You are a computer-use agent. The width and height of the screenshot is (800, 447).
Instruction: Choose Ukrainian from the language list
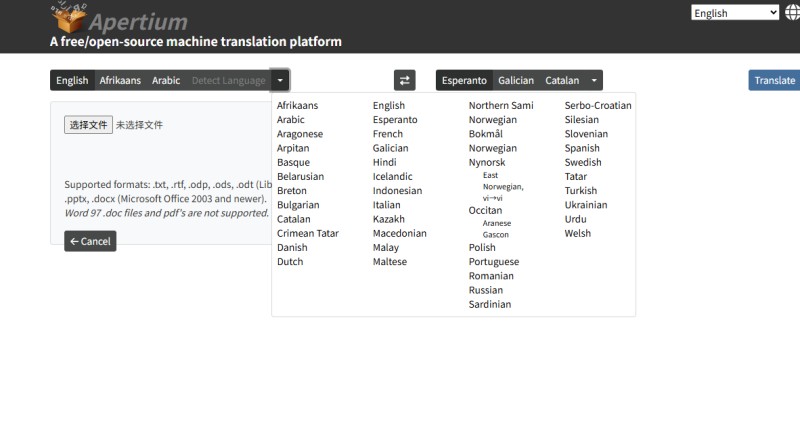pyautogui.click(x=586, y=205)
